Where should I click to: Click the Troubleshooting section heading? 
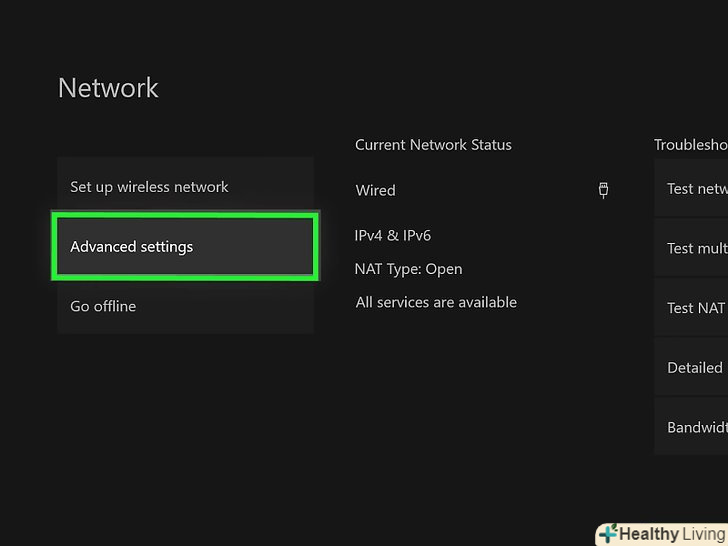point(690,145)
